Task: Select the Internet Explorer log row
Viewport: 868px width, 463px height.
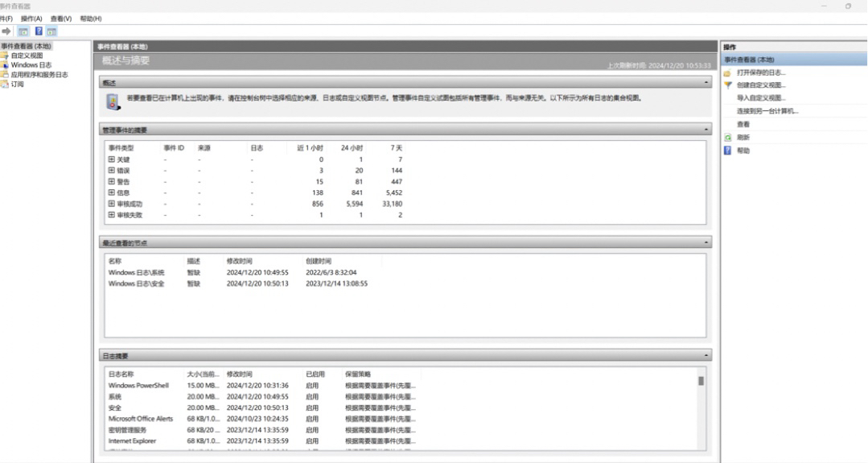Action: coord(261,440)
